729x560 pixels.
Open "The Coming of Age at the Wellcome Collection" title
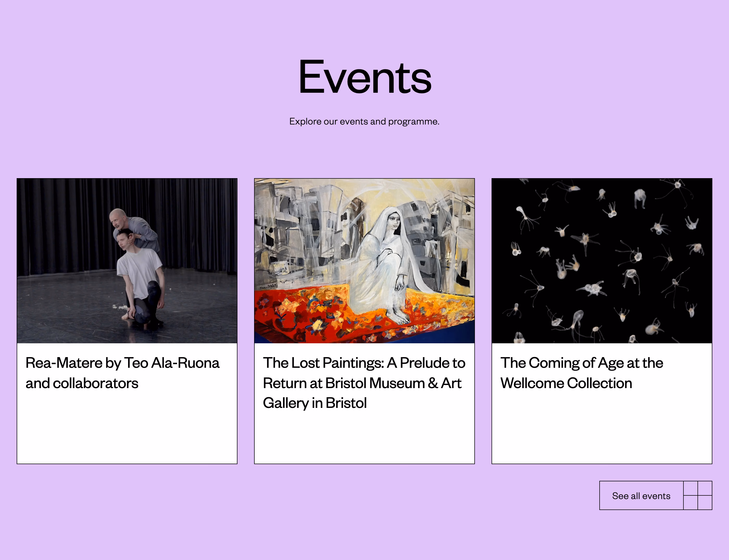582,373
